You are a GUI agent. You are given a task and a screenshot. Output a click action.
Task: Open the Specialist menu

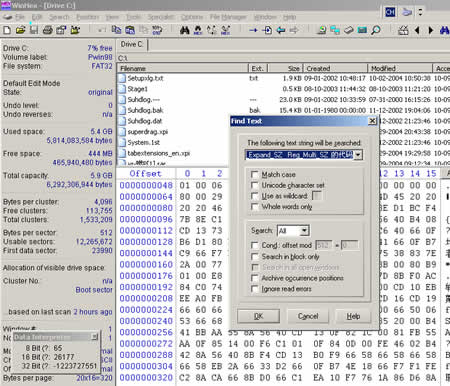[161, 17]
